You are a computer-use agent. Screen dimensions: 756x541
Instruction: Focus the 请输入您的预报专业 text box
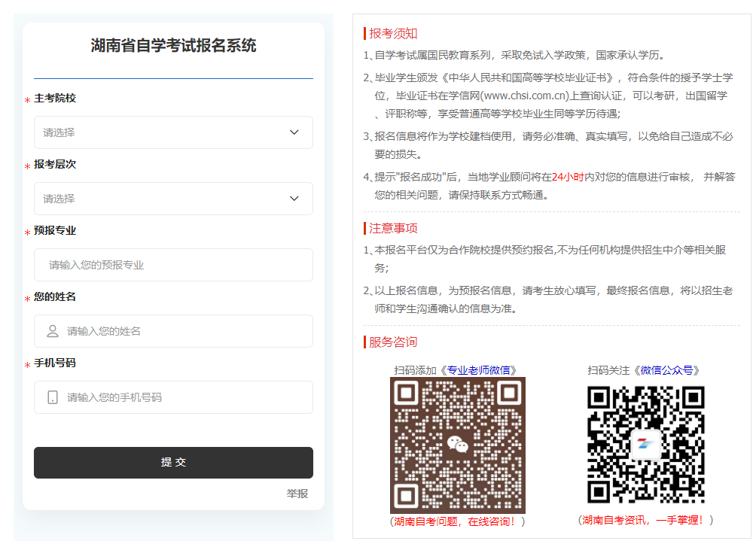point(173,265)
